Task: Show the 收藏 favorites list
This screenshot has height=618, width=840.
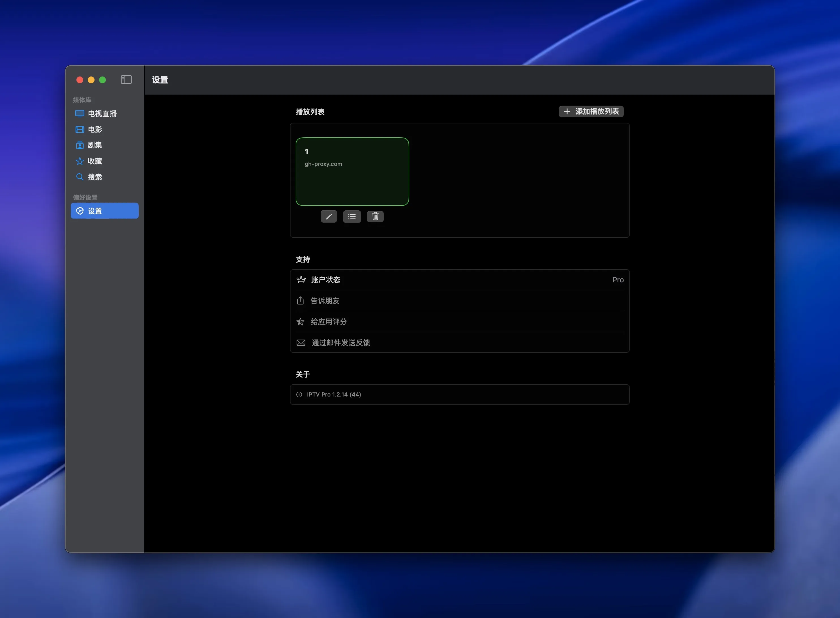Action: (105, 161)
